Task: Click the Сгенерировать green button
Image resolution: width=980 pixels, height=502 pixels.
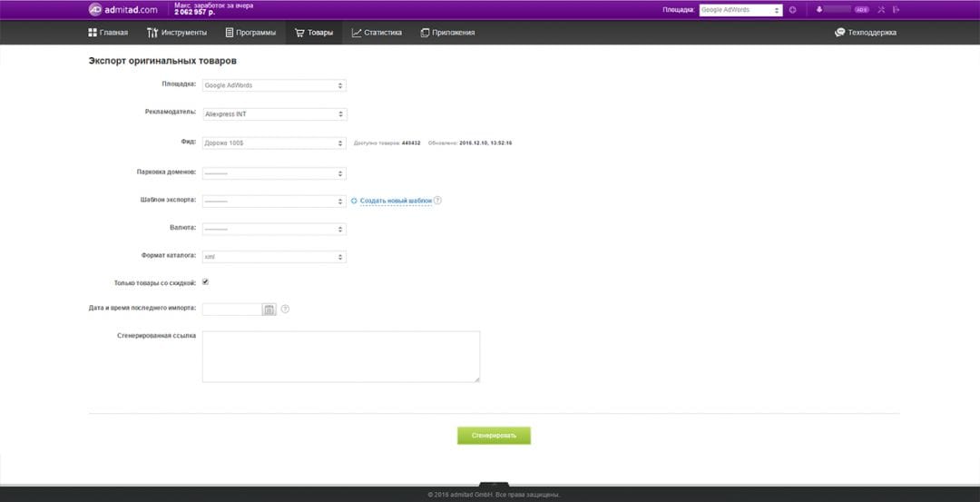Action: click(494, 436)
